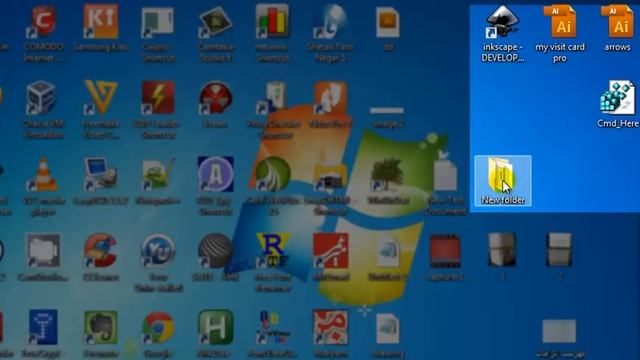Select the RTF yellow-triangle shortcut

[273, 262]
